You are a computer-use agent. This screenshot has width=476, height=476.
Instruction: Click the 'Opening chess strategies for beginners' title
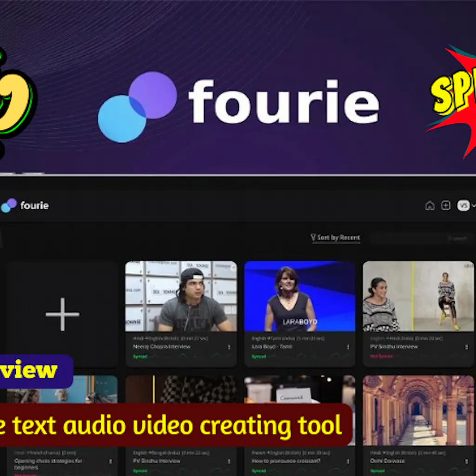tap(48, 463)
